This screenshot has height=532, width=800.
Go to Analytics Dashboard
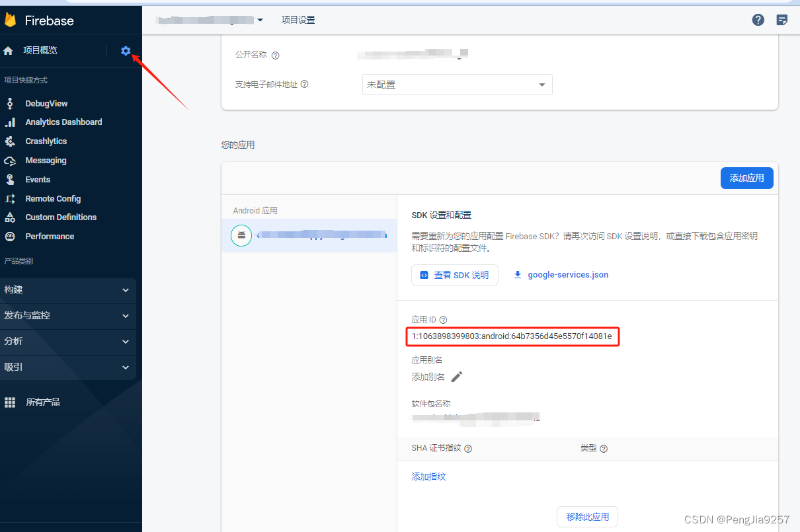click(x=63, y=122)
